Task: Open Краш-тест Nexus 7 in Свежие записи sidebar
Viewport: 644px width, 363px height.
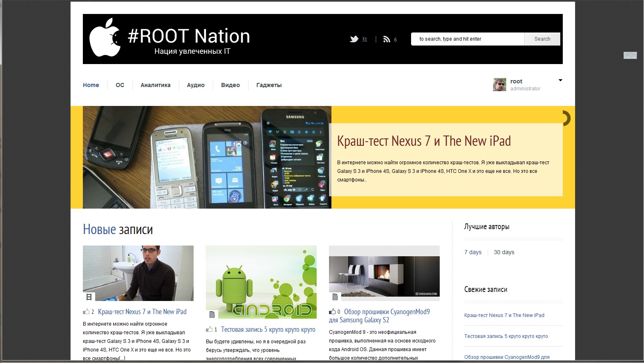Action: (505, 315)
